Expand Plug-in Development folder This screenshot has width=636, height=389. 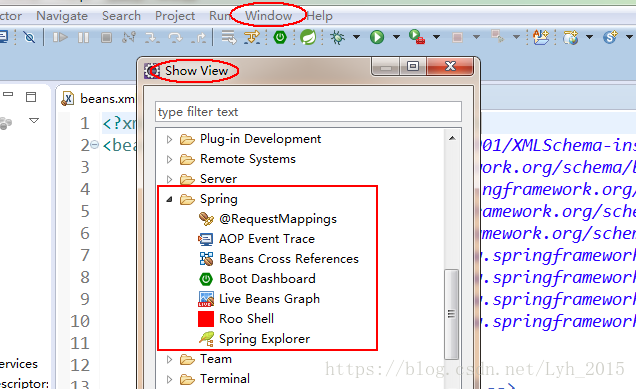click(170, 139)
